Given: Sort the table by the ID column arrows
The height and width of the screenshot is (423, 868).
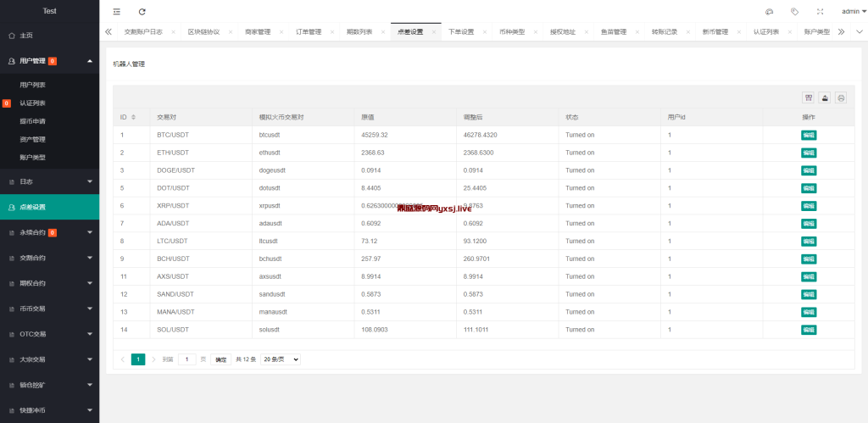Looking at the screenshot, I should click(133, 117).
